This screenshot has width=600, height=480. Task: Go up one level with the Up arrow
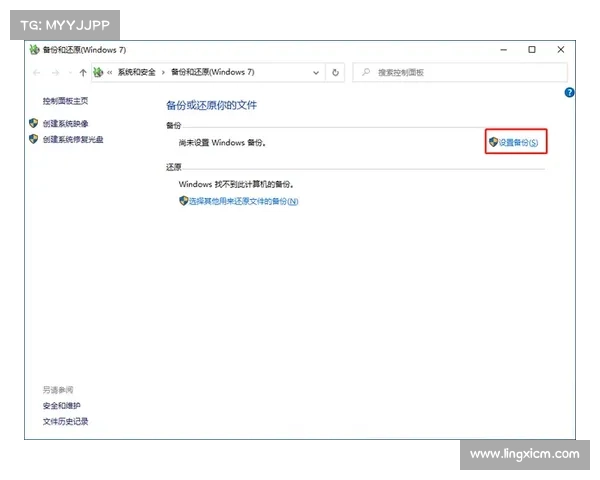click(x=83, y=73)
